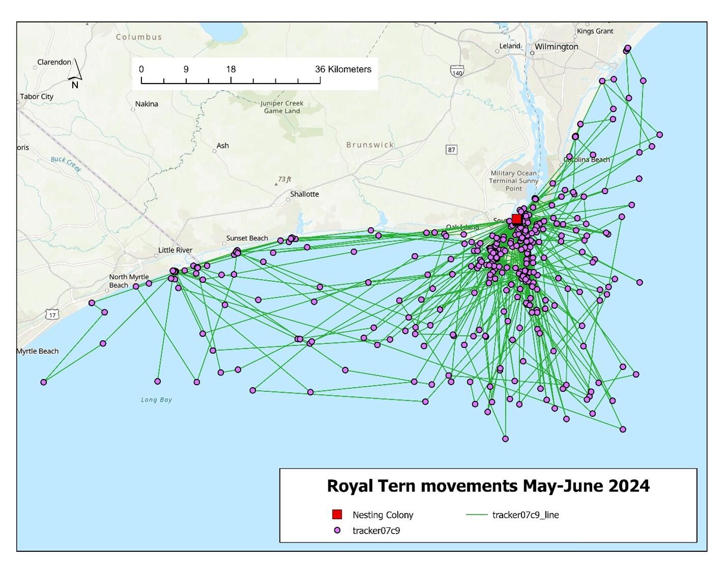This screenshot has width=728, height=563.
Task: Click the highway 17 shield marker
Action: (x=53, y=315)
